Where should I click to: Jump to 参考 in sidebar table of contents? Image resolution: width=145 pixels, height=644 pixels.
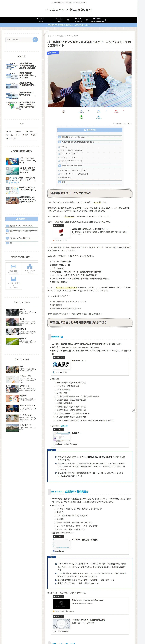[x=11, y=243]
